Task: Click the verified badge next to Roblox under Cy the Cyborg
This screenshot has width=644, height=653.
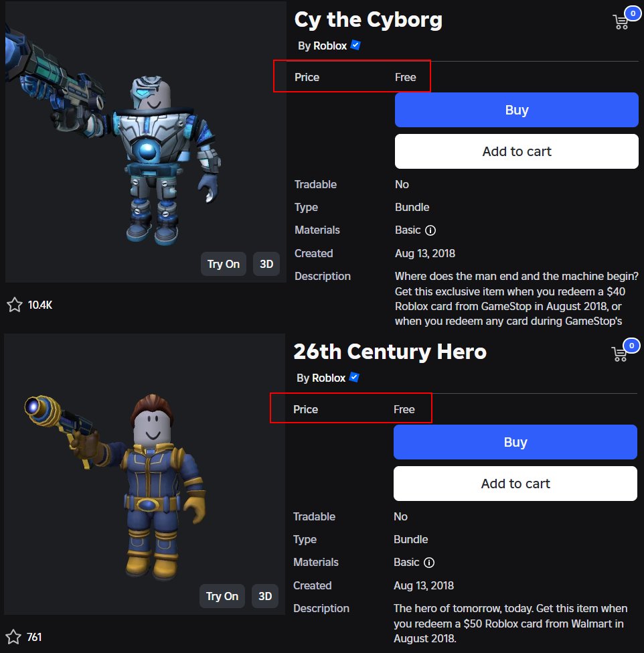Action: (x=355, y=45)
